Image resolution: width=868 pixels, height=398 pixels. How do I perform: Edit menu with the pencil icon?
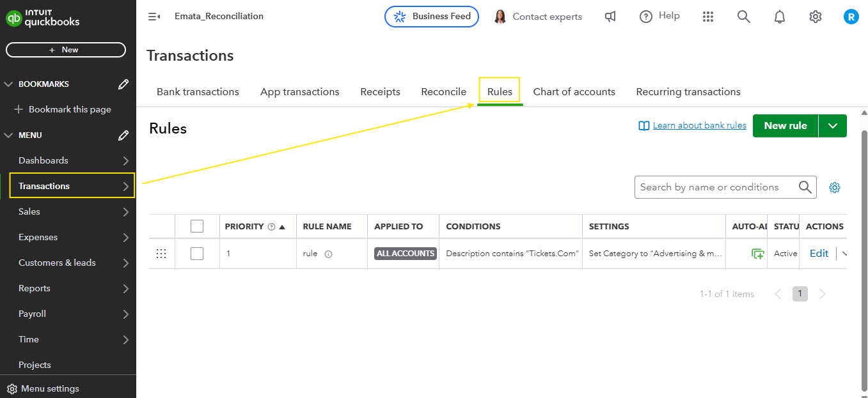pos(123,135)
